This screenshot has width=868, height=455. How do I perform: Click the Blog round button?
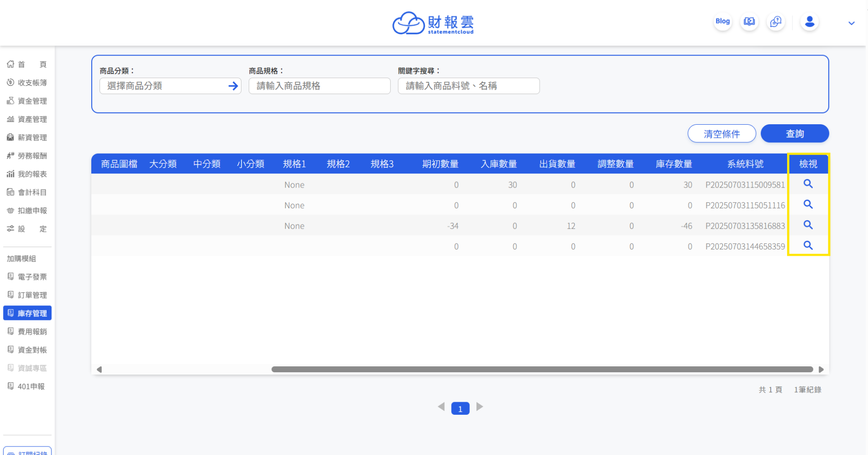722,22
